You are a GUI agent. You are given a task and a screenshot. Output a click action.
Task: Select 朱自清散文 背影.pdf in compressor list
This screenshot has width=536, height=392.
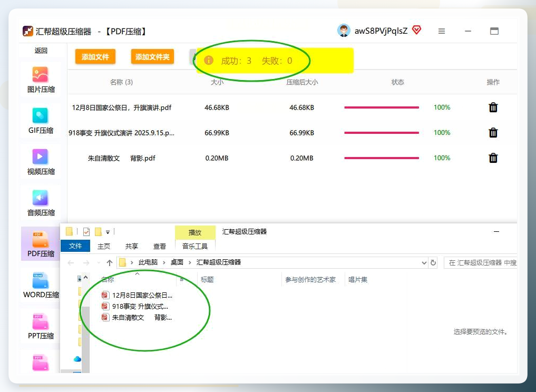pos(121,158)
